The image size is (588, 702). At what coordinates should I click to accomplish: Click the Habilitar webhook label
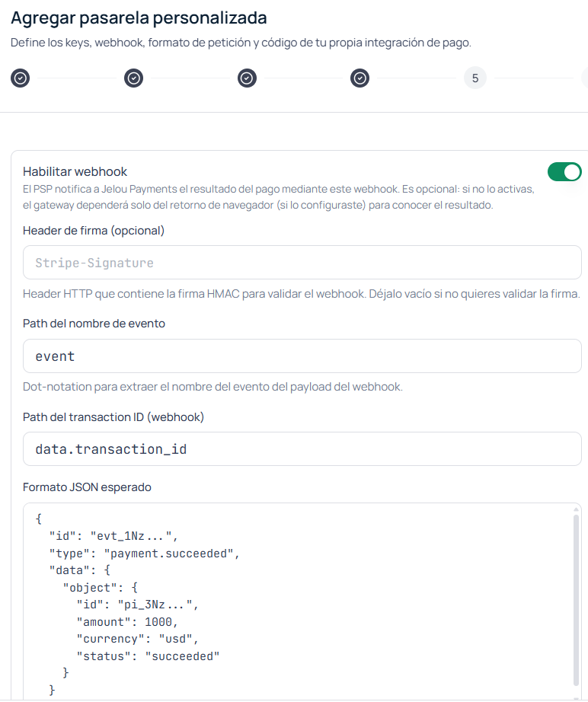(x=75, y=171)
